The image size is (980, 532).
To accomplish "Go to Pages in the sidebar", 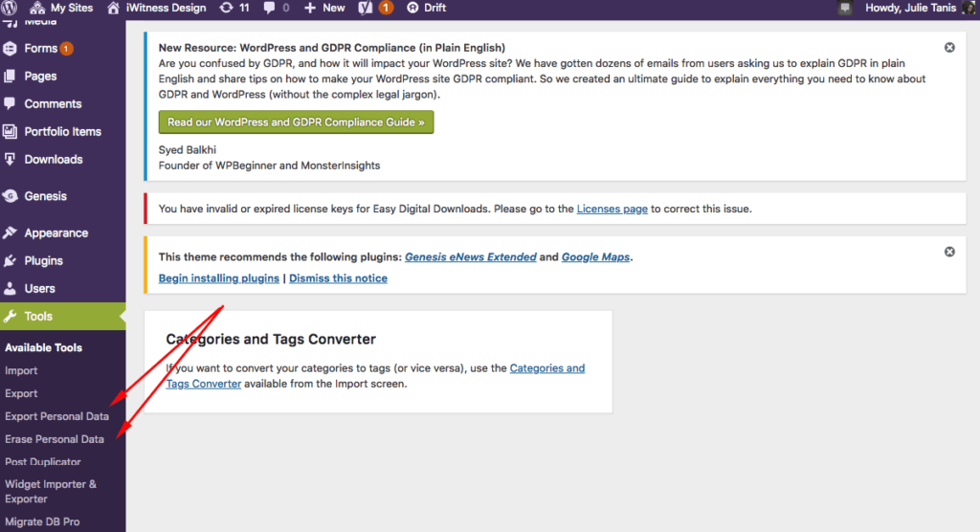I will click(x=40, y=76).
